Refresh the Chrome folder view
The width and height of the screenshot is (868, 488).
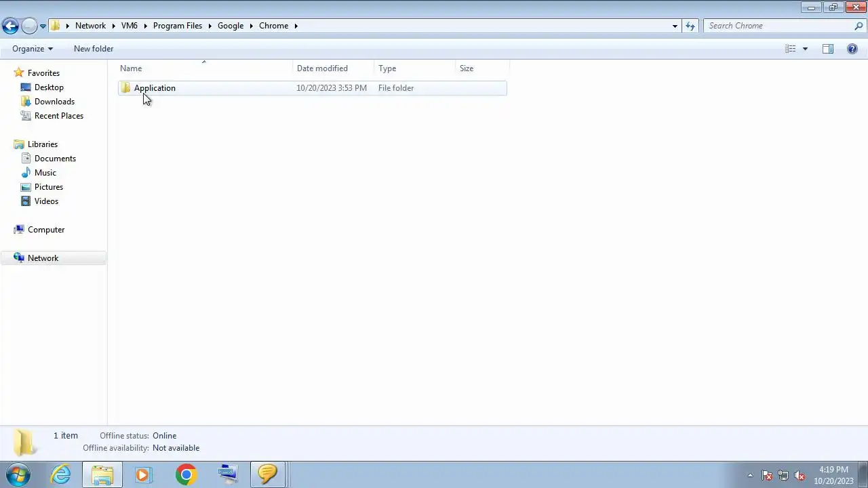690,26
